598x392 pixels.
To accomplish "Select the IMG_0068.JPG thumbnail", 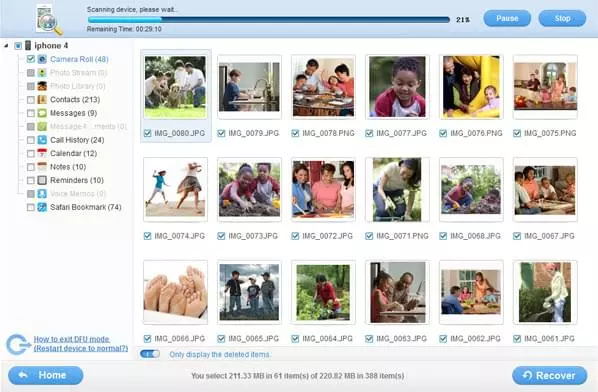I will point(471,190).
